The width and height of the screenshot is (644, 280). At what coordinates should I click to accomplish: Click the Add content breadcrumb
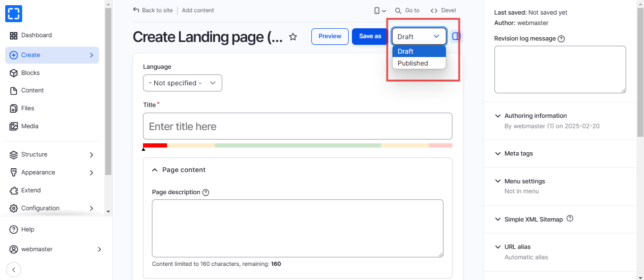[x=198, y=10]
